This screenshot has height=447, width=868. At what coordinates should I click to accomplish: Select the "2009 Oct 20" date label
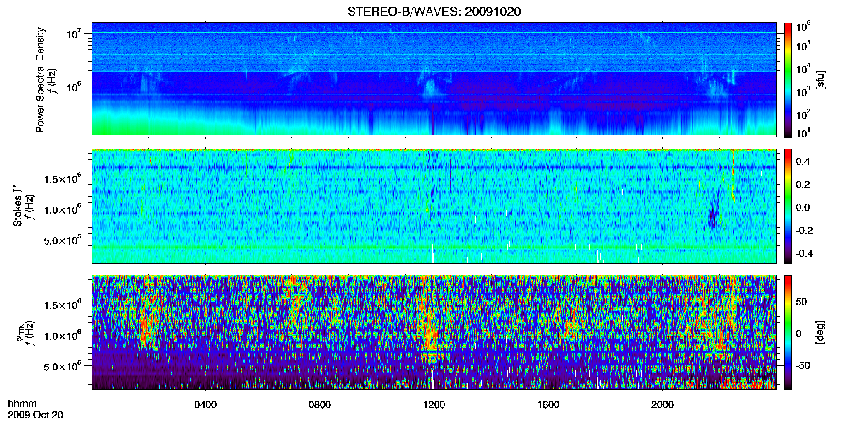(36, 415)
